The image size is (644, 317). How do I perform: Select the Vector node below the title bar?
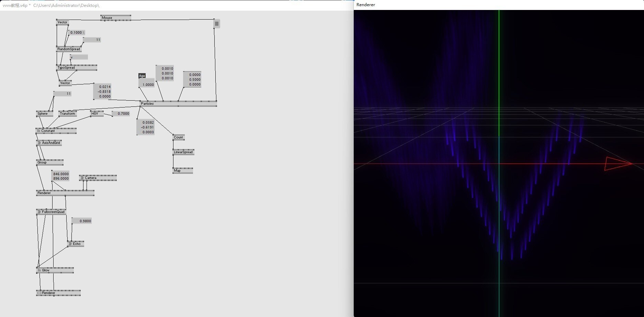coord(63,22)
